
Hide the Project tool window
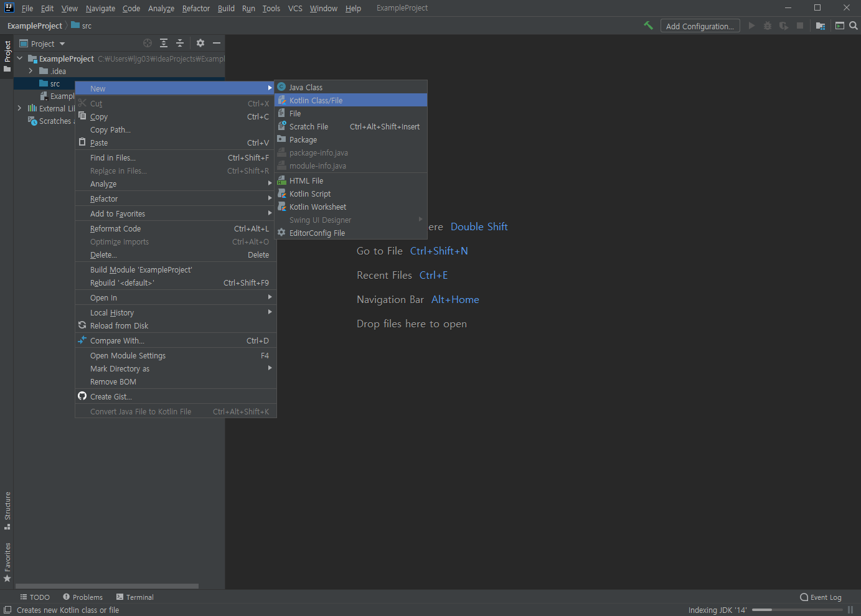tap(217, 43)
